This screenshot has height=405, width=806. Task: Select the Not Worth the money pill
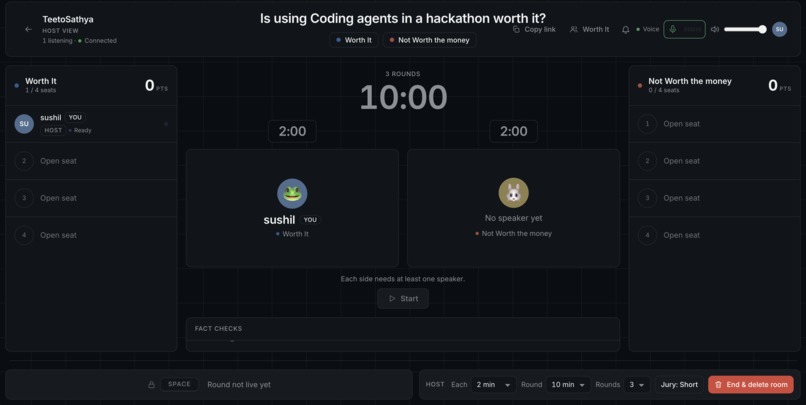[x=429, y=40]
